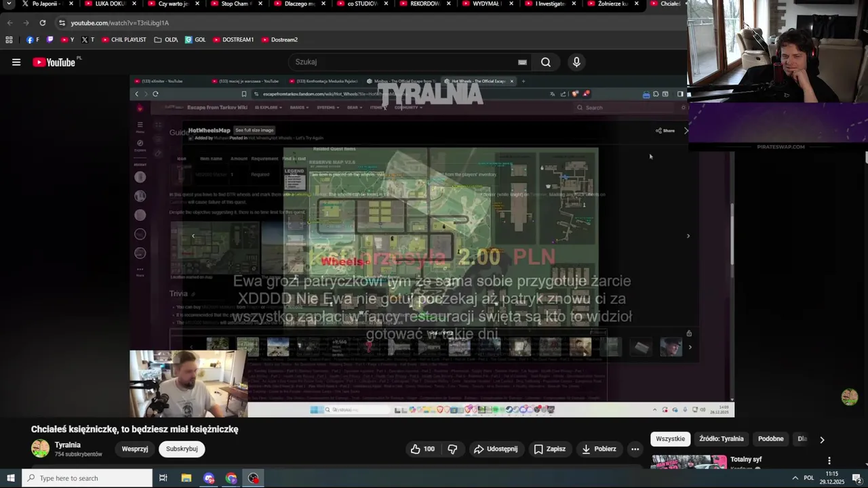Open Tyralnia channel name link
Screen dimensions: 868x488
pos(68,445)
